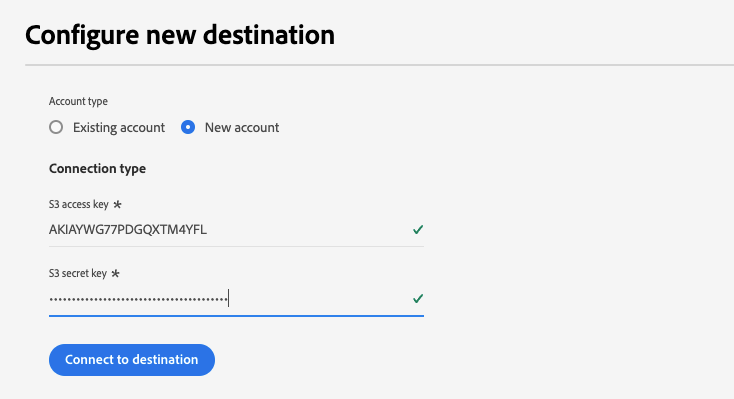The image size is (734, 399).
Task: Click green checkmark in S3 access key field
Action: (x=418, y=229)
